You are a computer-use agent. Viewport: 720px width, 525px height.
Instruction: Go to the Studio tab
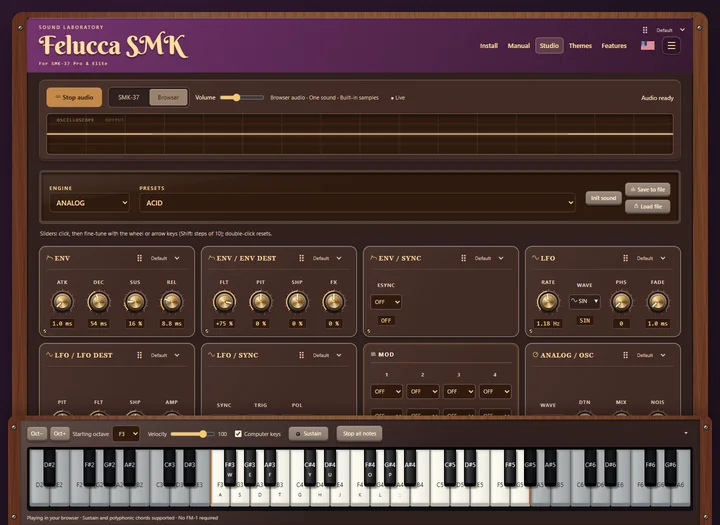[549, 45]
